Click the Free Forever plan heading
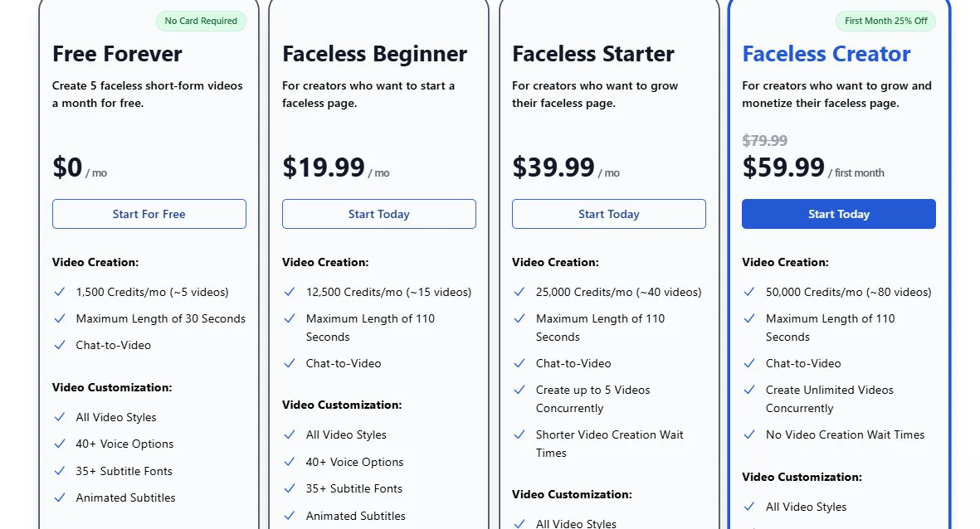 click(x=117, y=54)
